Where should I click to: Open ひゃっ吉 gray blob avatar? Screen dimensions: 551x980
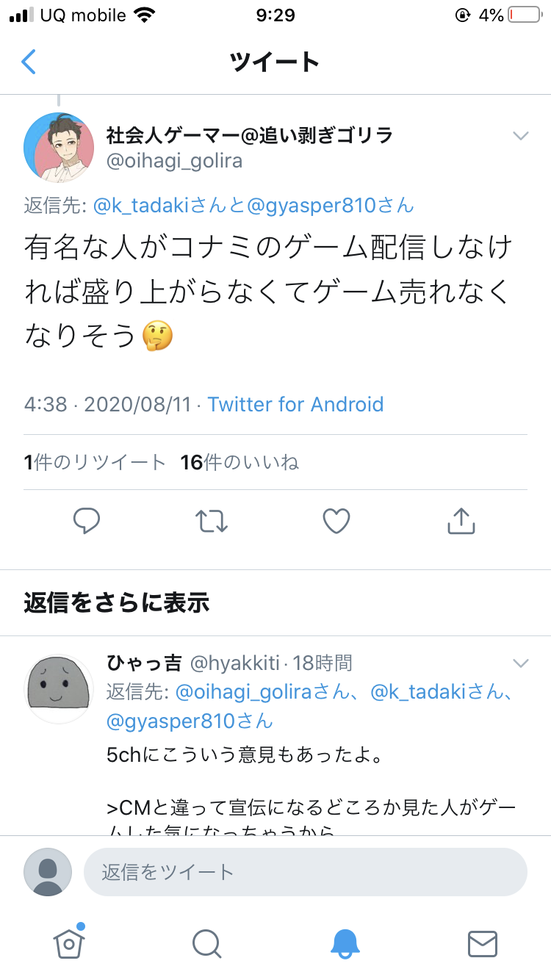click(59, 689)
